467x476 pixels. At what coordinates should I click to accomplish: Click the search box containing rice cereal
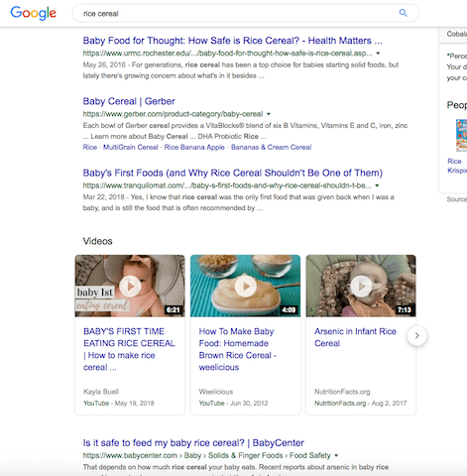click(x=246, y=13)
